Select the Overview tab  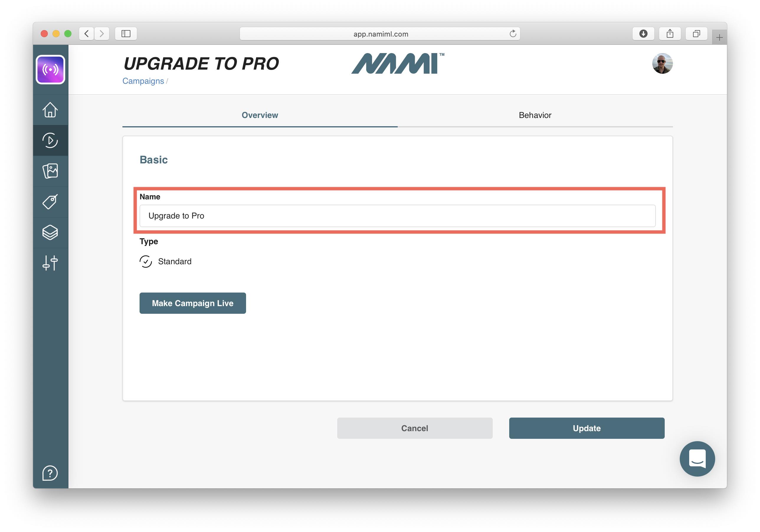[260, 115]
